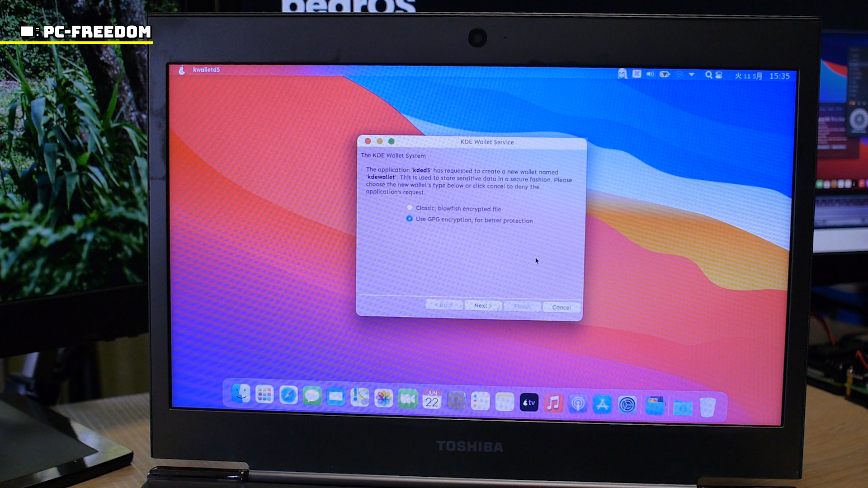Open the search magnifier in menu bar
This screenshot has width=868, height=488.
click(x=708, y=75)
